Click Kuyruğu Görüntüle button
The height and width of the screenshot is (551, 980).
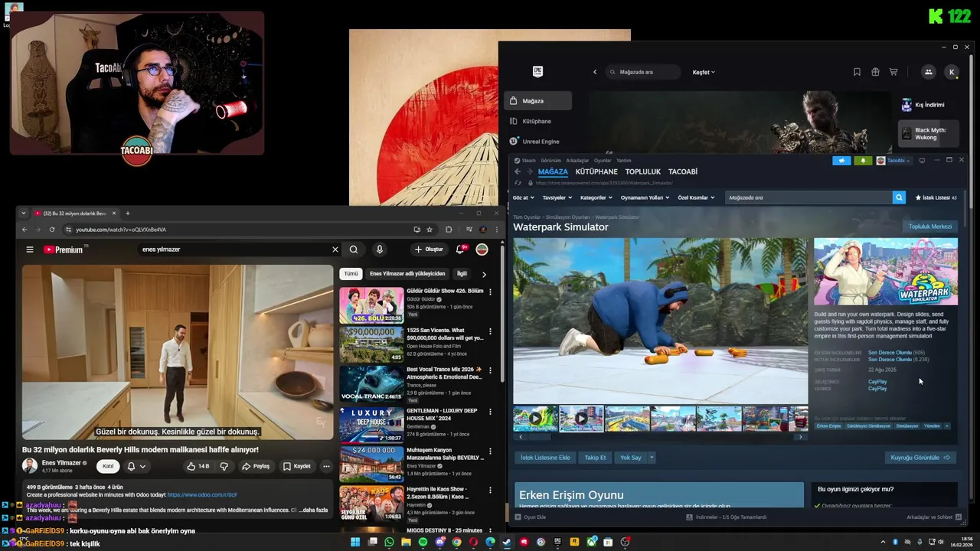tap(919, 458)
